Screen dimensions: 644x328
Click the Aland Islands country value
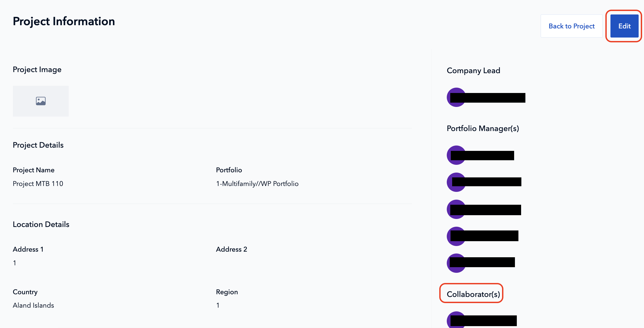[33, 305]
